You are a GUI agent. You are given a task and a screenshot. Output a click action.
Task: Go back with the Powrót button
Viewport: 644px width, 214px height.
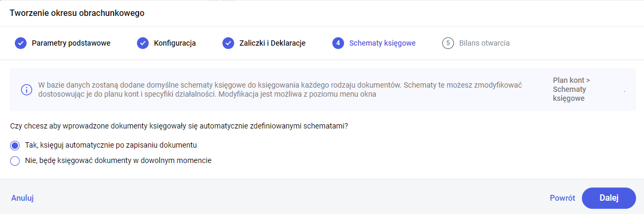pyautogui.click(x=562, y=198)
